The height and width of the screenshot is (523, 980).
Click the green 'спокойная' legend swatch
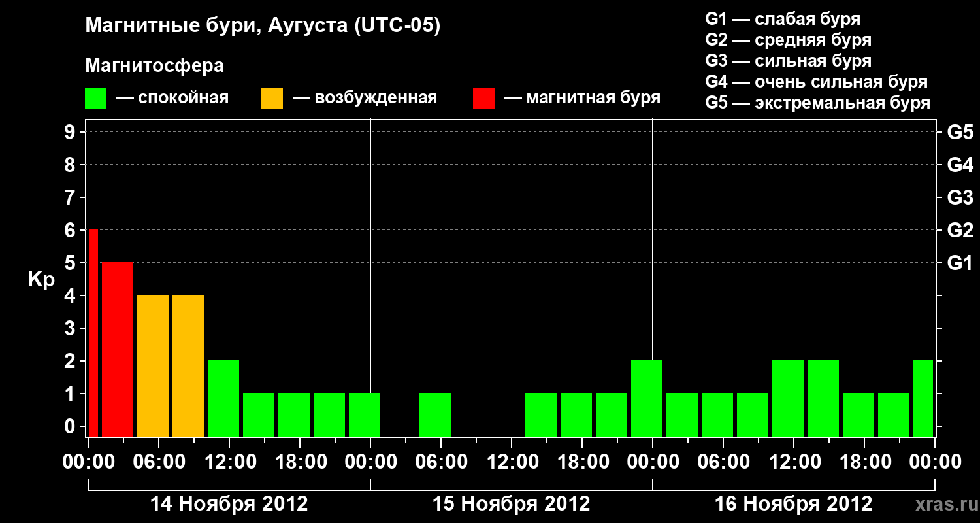(x=96, y=99)
